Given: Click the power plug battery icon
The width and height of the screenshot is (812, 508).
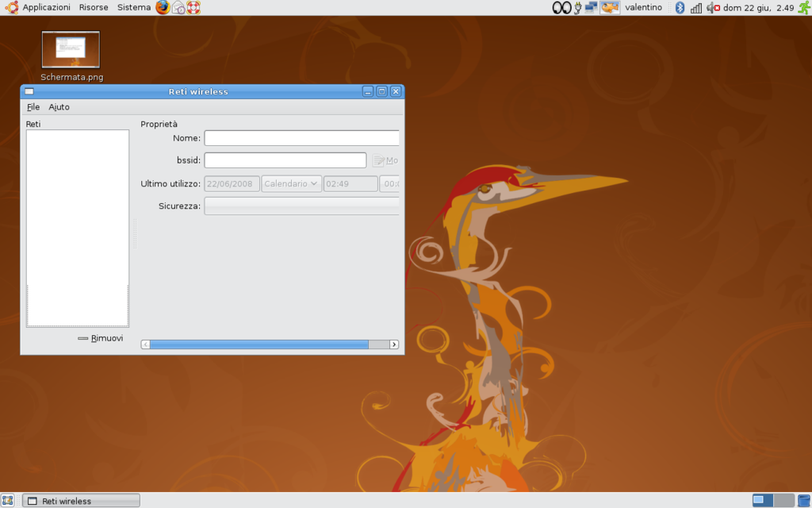Looking at the screenshot, I should pos(576,8).
